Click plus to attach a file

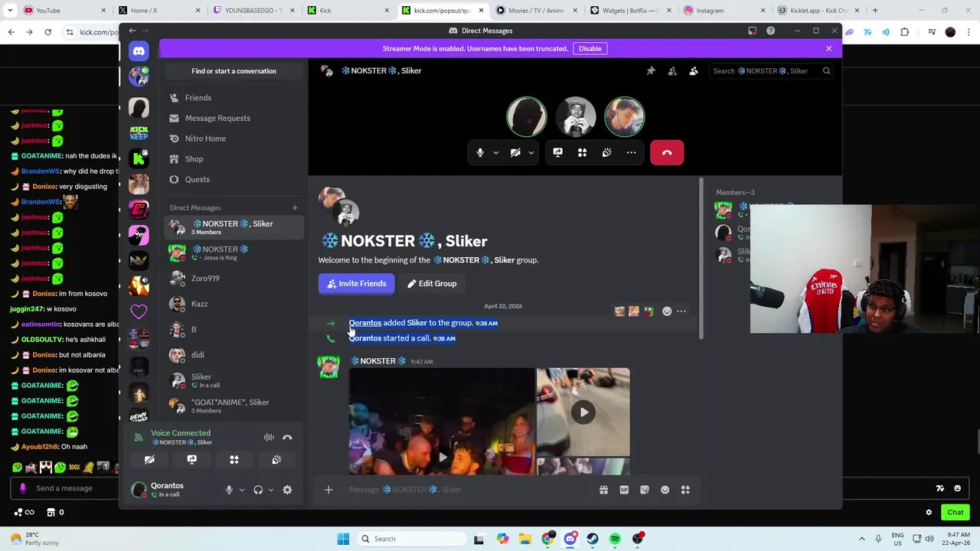coord(328,490)
